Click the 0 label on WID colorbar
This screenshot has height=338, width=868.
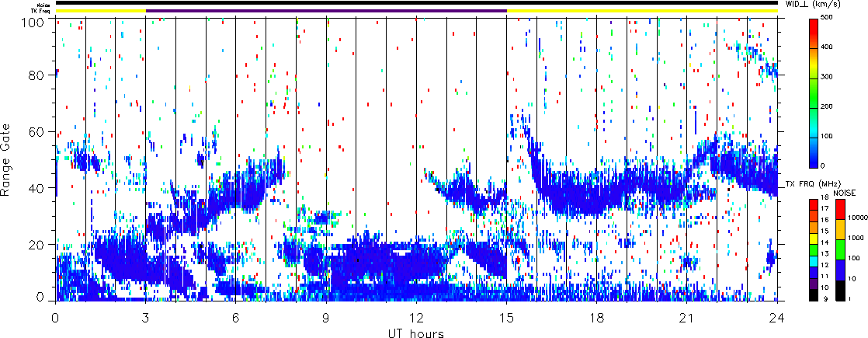coord(825,166)
